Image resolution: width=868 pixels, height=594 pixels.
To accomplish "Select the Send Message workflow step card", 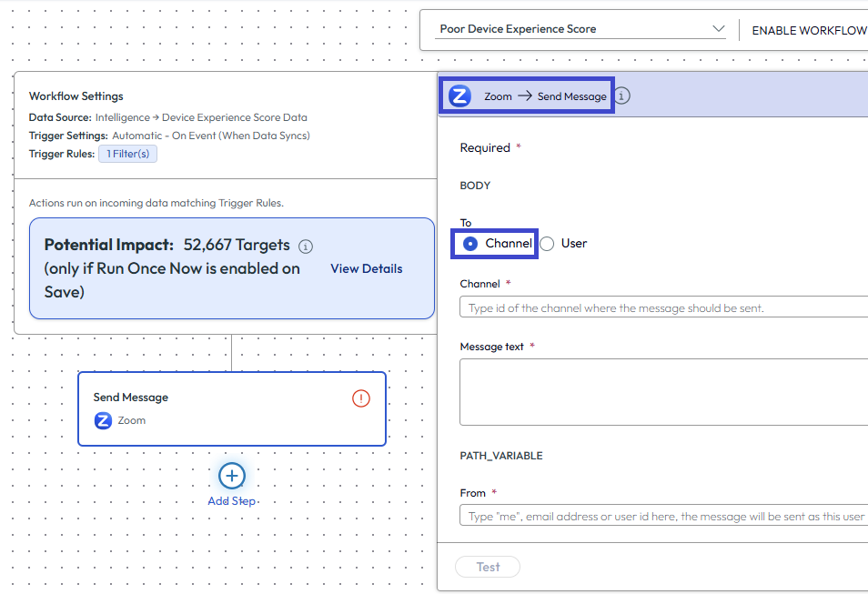I will [232, 408].
